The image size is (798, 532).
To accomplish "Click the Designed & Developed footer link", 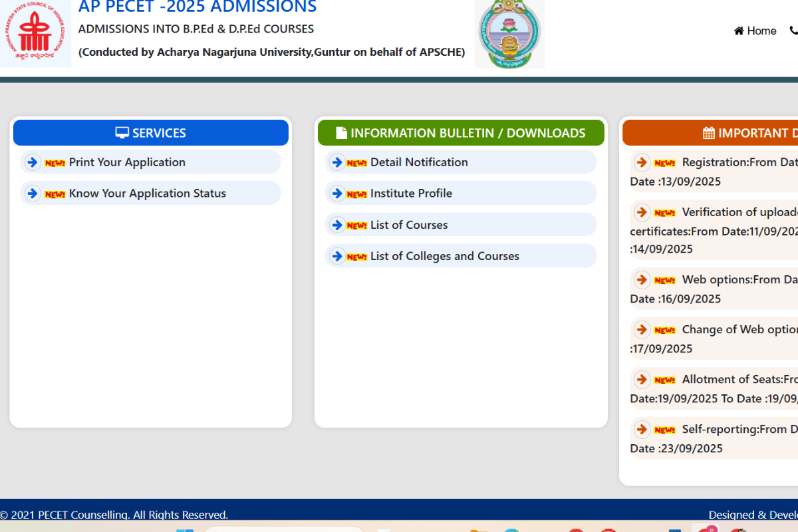I will tap(752, 515).
